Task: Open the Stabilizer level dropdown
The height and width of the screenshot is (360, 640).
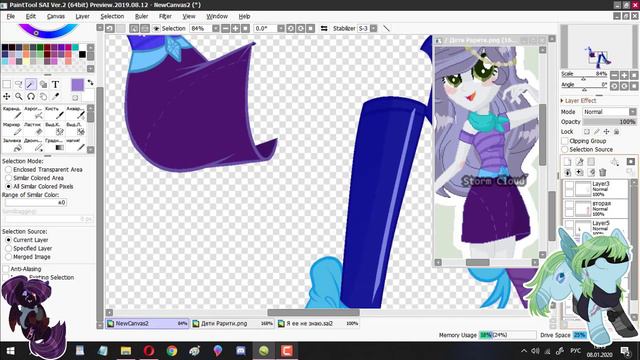Action: 373,29
